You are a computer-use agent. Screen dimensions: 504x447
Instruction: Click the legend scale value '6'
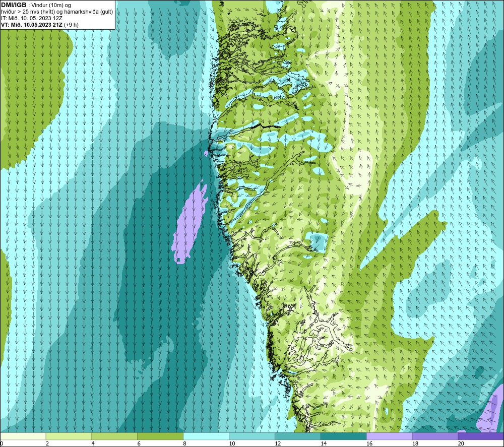pos(139,443)
